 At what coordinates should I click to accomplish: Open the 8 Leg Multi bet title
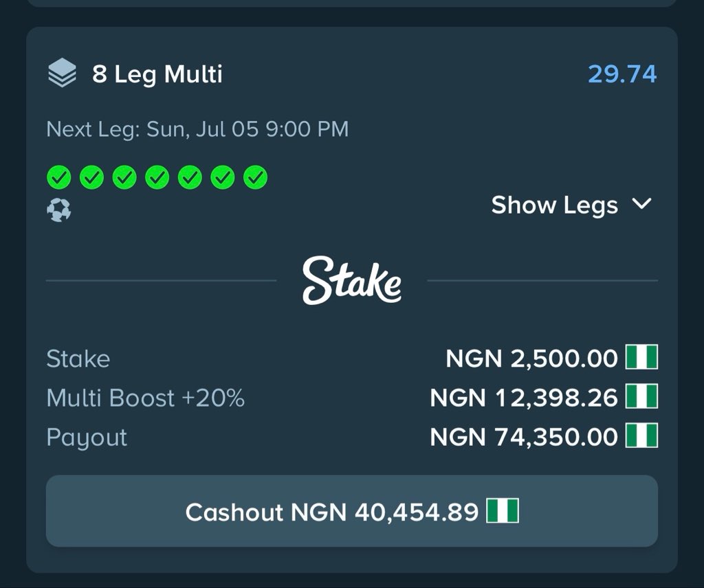point(157,74)
